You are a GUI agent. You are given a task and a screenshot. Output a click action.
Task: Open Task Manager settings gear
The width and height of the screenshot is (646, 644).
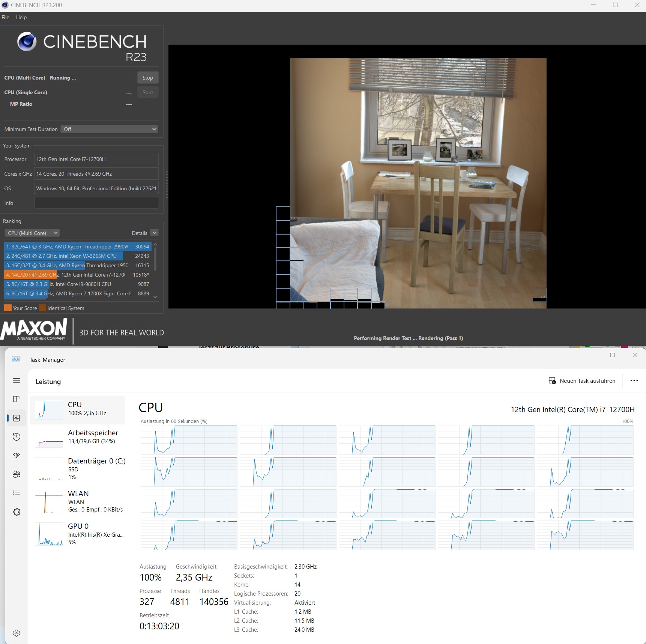[x=17, y=633]
